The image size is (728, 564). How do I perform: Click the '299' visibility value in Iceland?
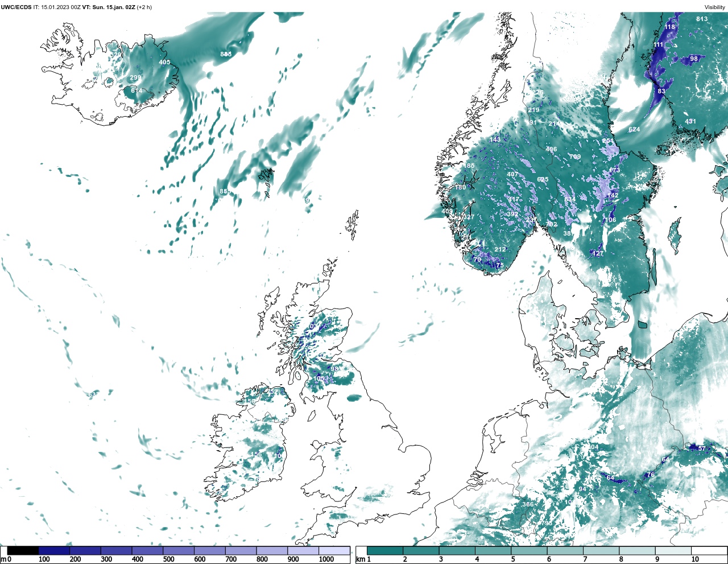pyautogui.click(x=135, y=78)
